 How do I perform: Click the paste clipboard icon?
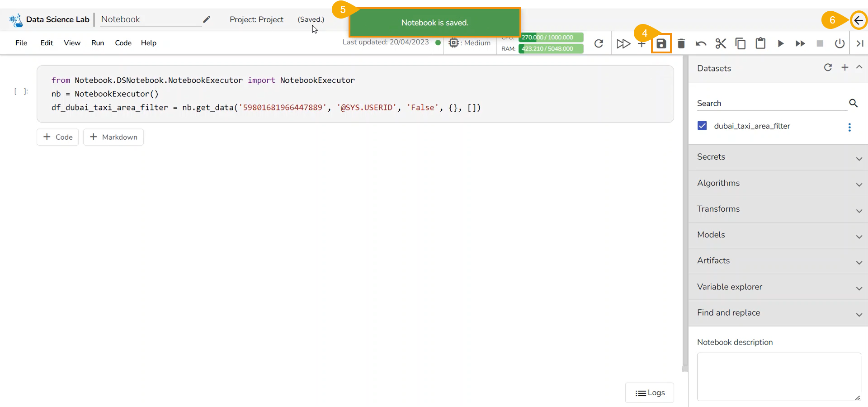pos(760,43)
